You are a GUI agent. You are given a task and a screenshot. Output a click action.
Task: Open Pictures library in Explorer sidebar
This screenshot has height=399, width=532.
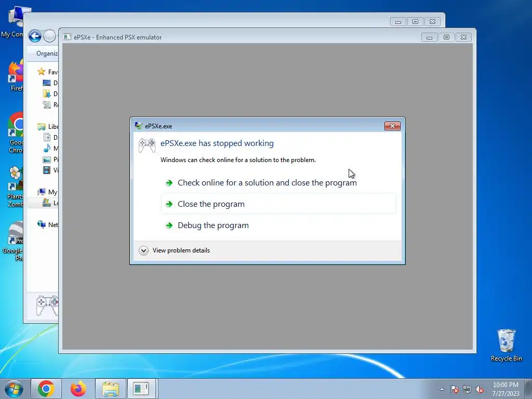point(50,159)
